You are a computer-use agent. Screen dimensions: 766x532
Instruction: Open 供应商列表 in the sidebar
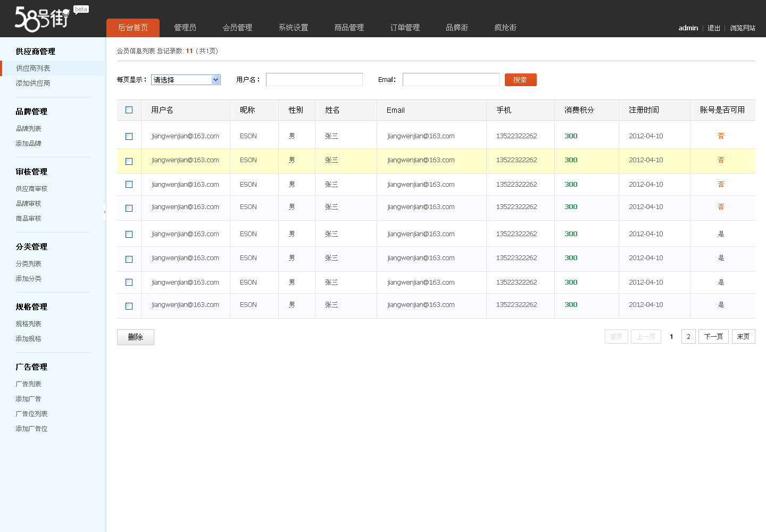pos(33,68)
